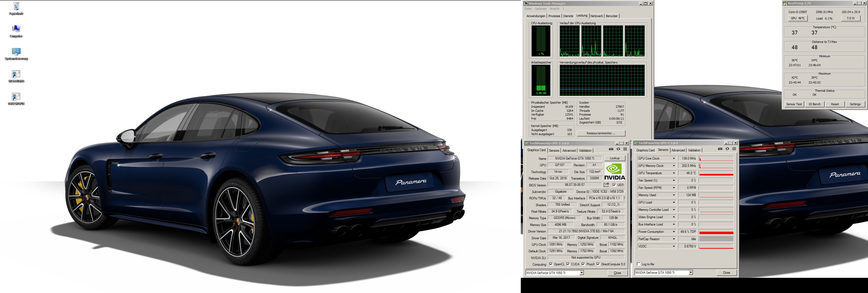Open the hamburger menu in left GPU-Z window
This screenshot has width=868, height=293.
(x=625, y=149)
